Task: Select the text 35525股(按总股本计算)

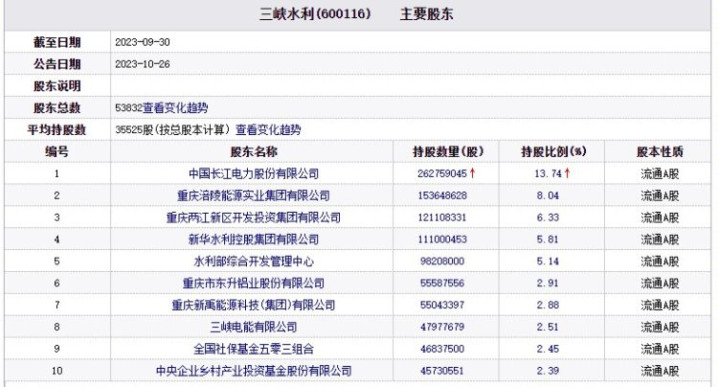Action: pos(173,130)
